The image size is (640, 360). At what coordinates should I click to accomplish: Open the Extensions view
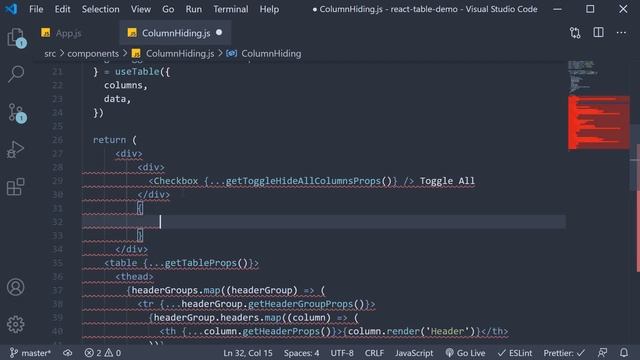click(16, 187)
